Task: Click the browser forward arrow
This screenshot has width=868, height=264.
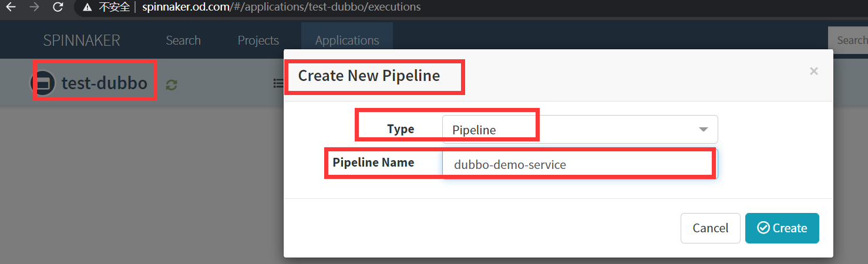Action: (x=34, y=8)
